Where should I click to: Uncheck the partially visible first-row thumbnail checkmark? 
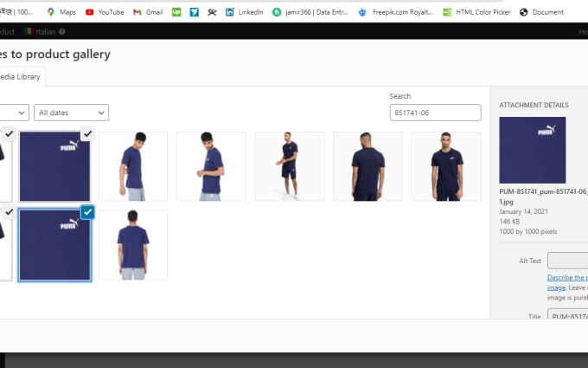pyautogui.click(x=9, y=133)
